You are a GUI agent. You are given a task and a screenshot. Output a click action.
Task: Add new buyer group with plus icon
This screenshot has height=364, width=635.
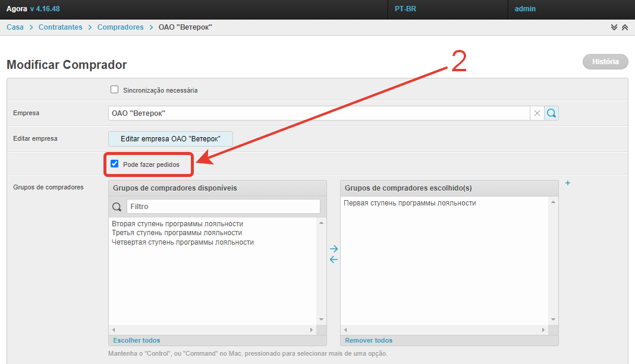point(567,183)
